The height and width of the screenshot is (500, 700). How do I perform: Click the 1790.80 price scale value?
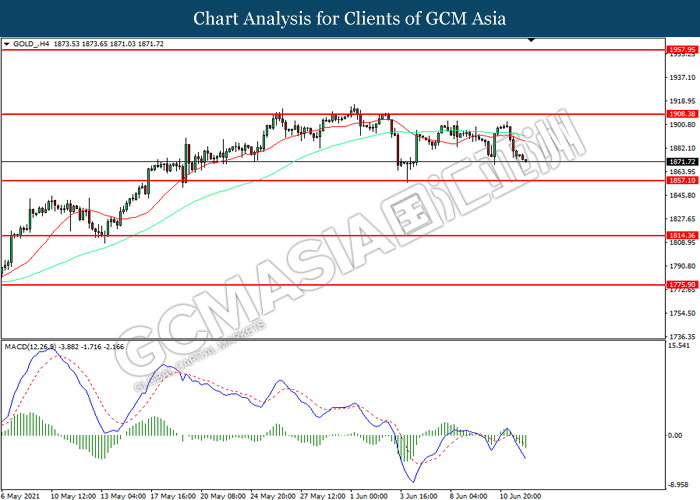point(682,266)
